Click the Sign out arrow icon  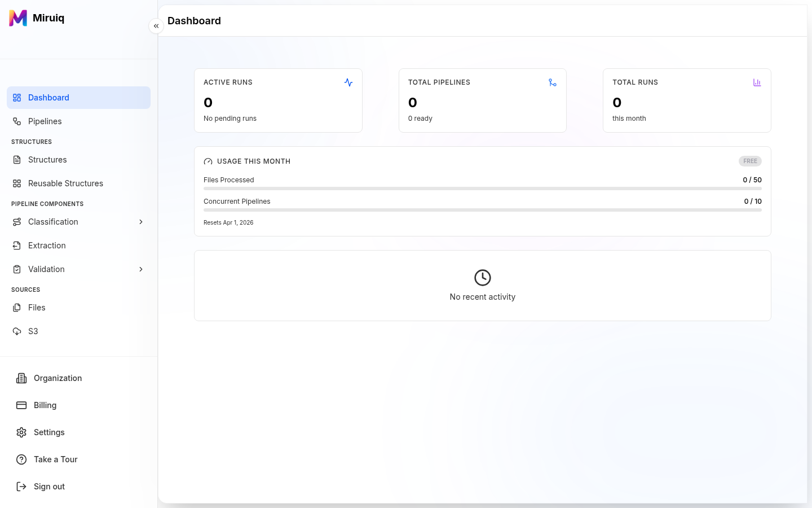pyautogui.click(x=21, y=487)
